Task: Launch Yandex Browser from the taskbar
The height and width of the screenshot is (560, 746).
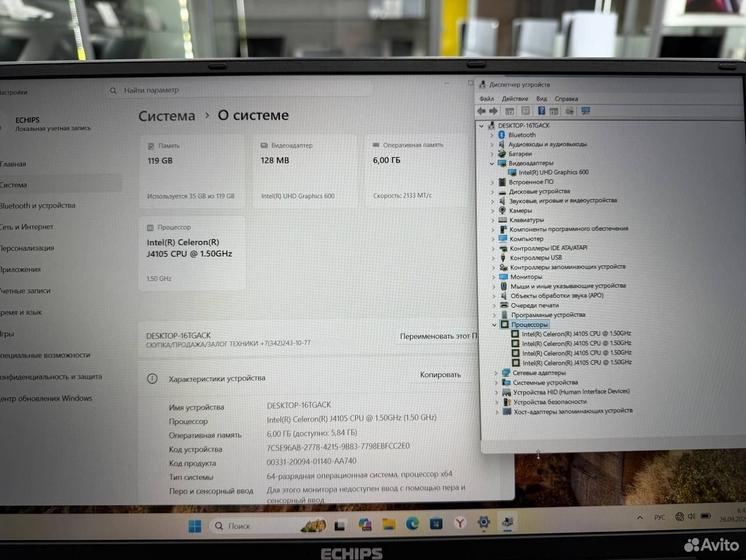Action: pyautogui.click(x=460, y=523)
